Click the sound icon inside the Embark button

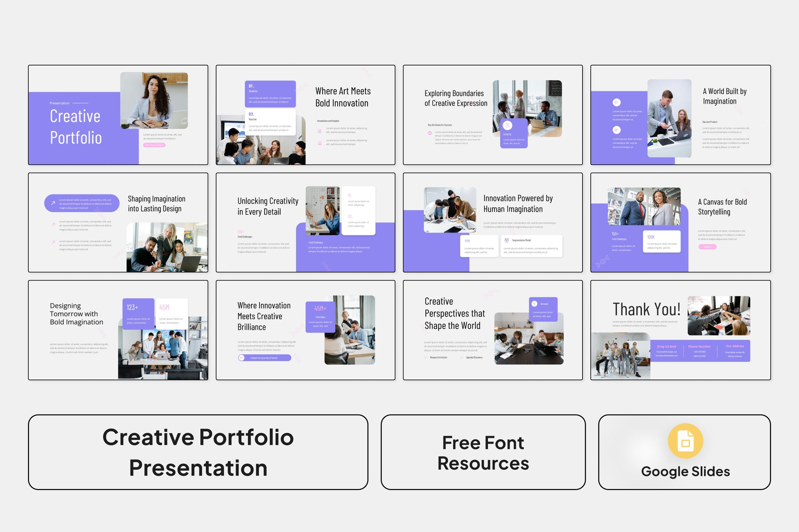tap(242, 358)
